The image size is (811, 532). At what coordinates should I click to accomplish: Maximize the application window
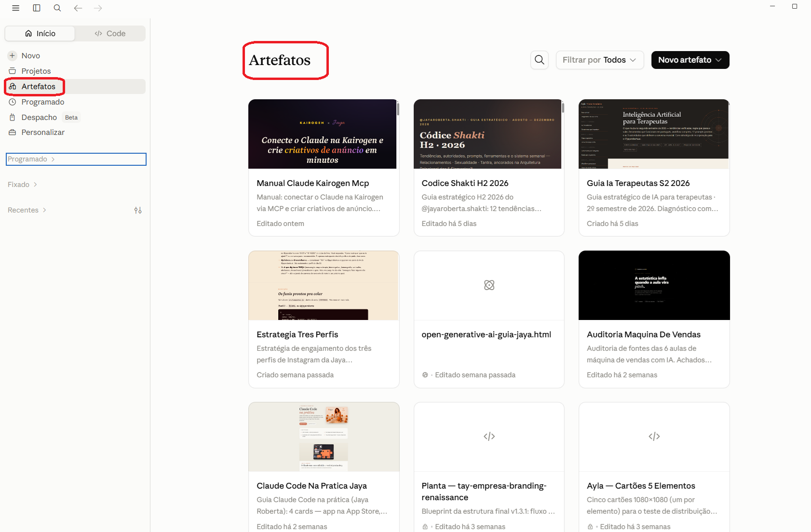pos(795,6)
